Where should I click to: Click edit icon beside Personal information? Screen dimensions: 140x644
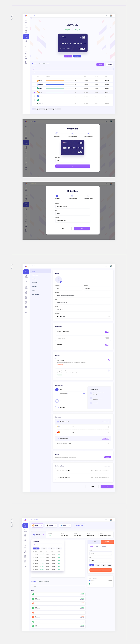coord(68,394)
